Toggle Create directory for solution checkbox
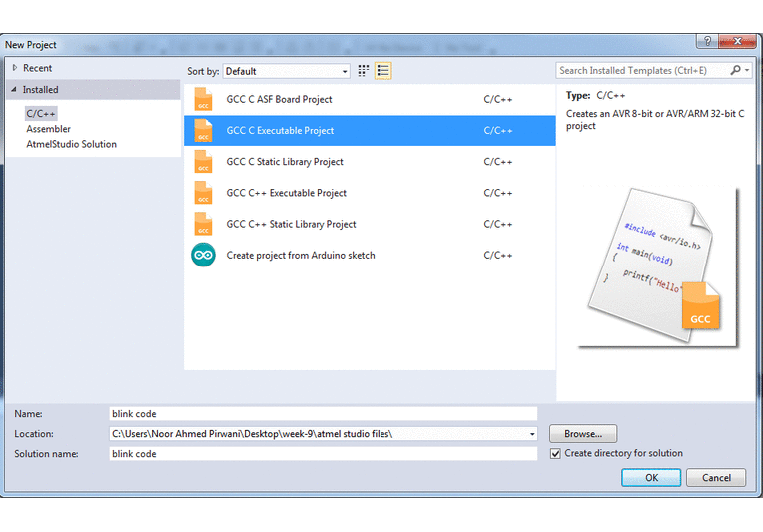This screenshot has width=763, height=532. 555,454
